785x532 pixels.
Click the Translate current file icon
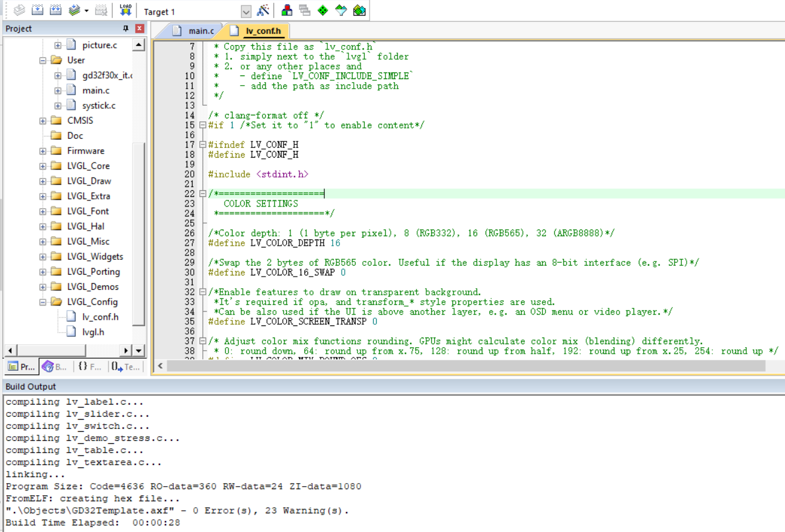[19, 10]
